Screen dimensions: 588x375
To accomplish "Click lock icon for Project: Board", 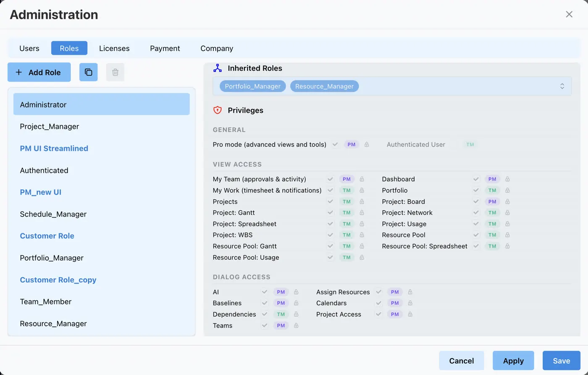I will 507,202.
